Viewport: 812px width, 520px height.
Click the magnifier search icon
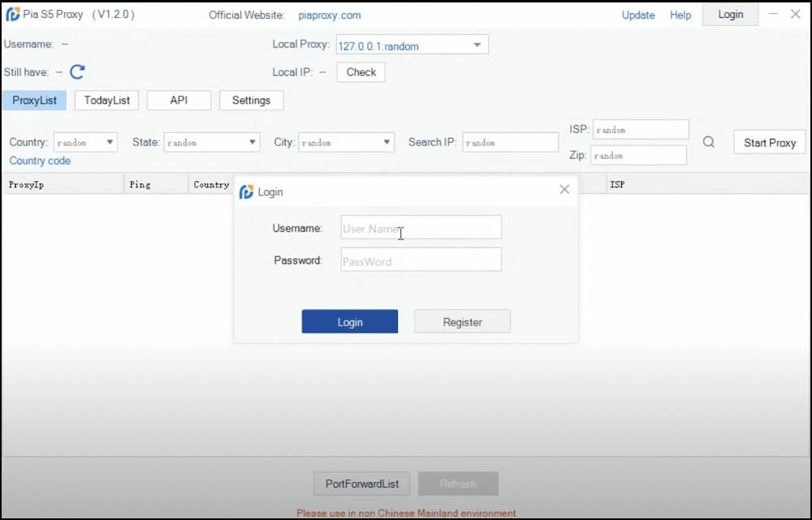point(709,142)
